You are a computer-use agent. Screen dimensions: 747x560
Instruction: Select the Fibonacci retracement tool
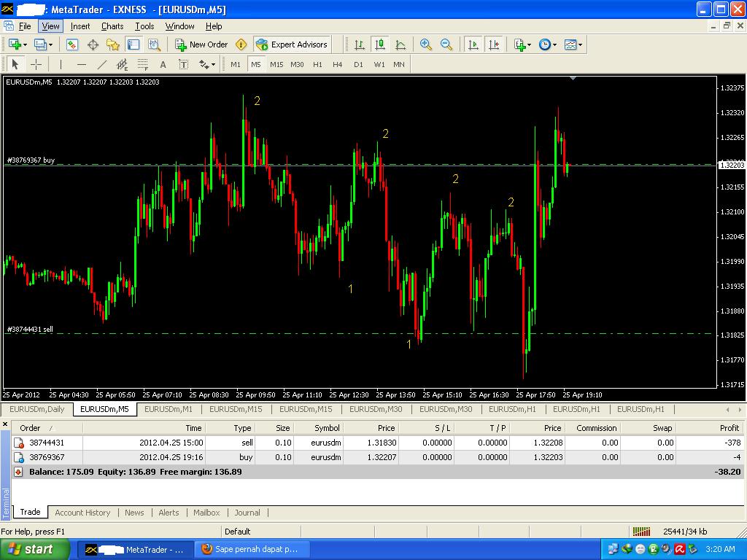click(142, 64)
